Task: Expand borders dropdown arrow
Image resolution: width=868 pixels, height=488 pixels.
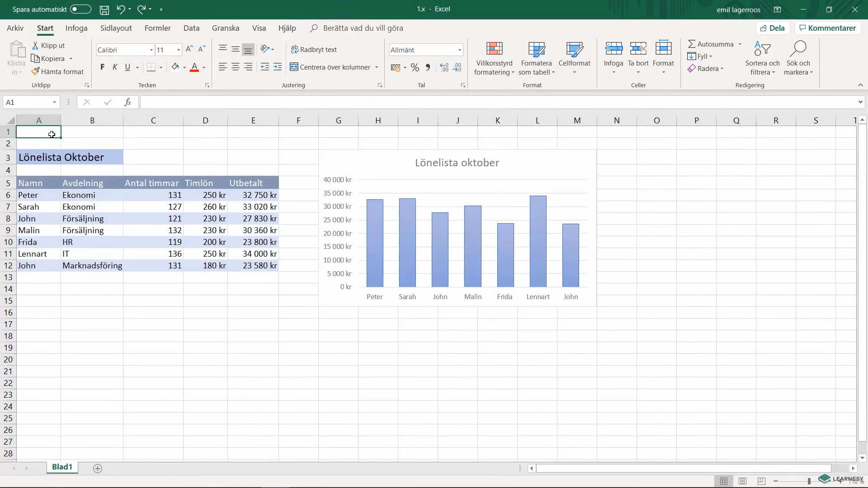Action: [x=160, y=67]
